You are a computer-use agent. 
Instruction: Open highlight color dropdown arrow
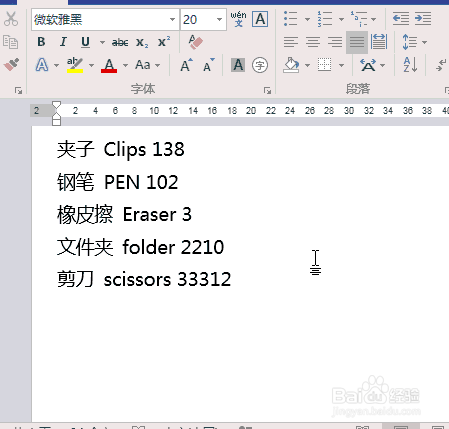pyautogui.click(x=91, y=65)
